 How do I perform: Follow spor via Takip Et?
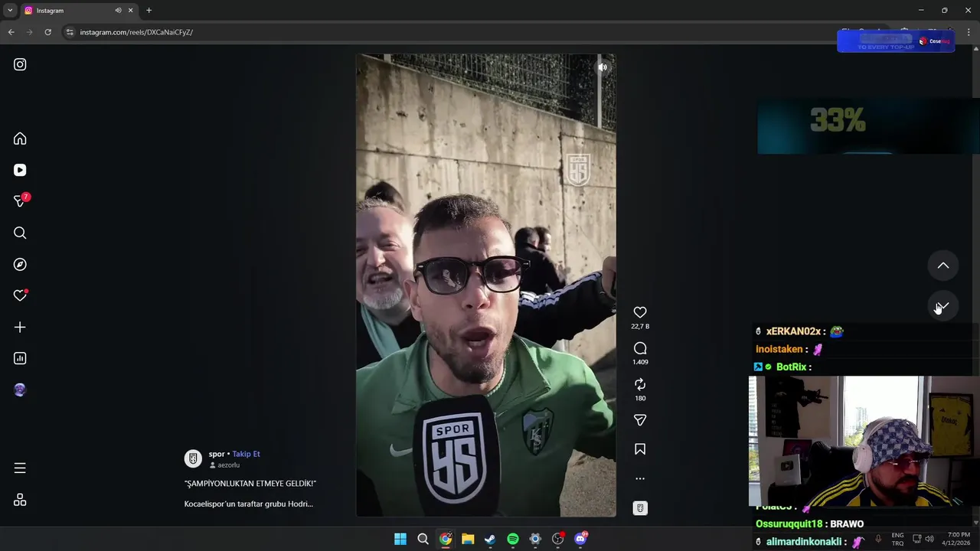point(246,454)
